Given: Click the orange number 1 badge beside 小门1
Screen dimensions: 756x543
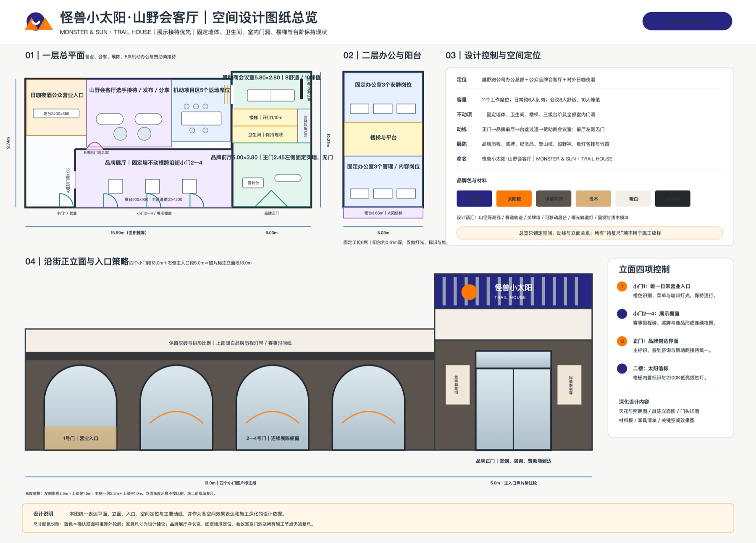Looking at the screenshot, I should coord(622,286).
